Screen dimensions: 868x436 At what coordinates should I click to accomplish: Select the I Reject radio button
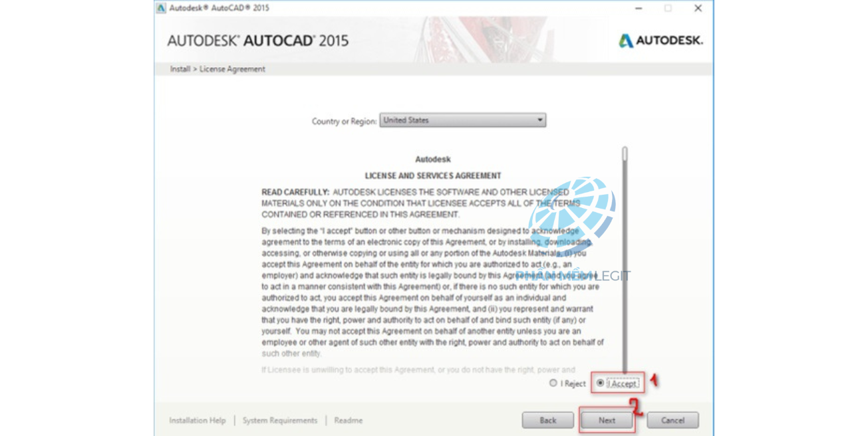pos(553,383)
